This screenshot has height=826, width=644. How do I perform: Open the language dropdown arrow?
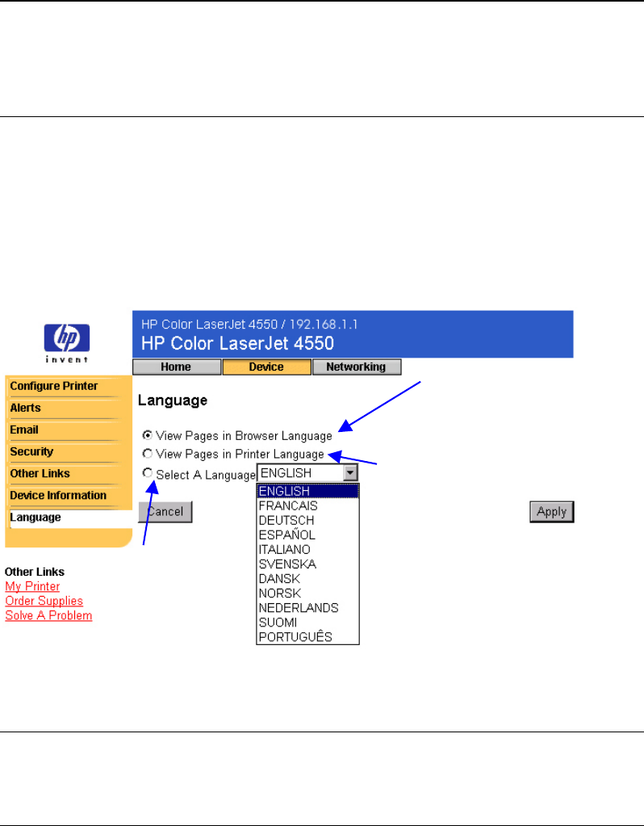point(351,473)
